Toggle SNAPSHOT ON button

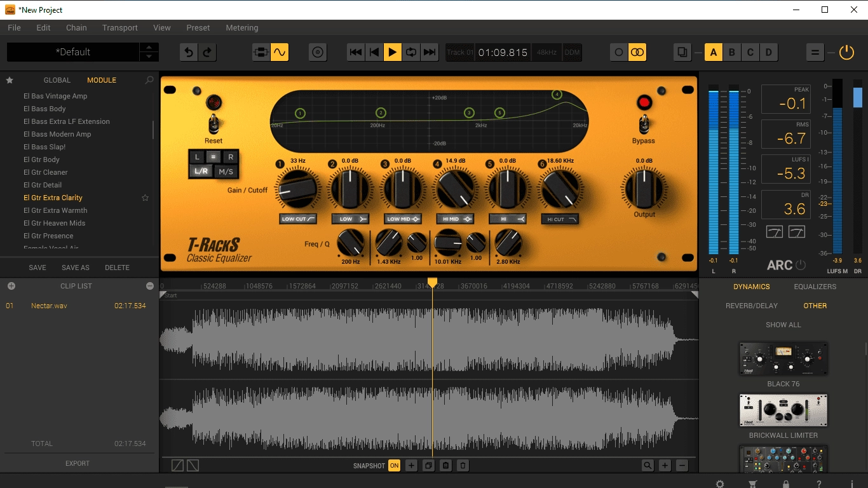tap(395, 466)
